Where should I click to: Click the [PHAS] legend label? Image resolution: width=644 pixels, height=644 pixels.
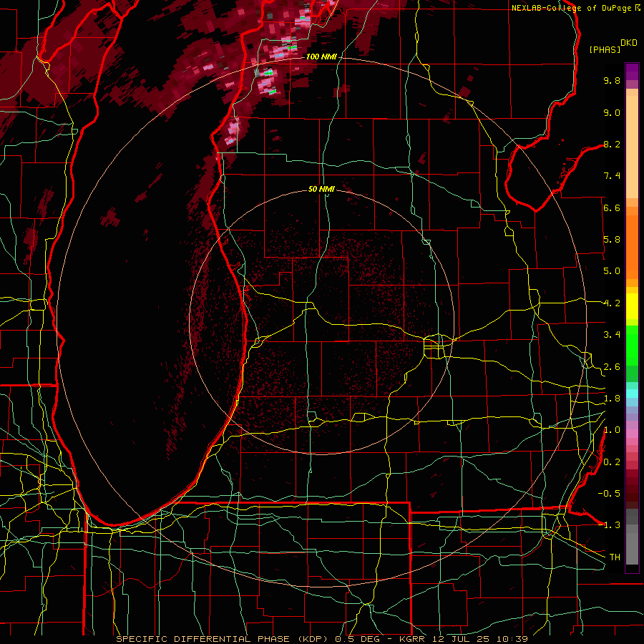(x=605, y=49)
